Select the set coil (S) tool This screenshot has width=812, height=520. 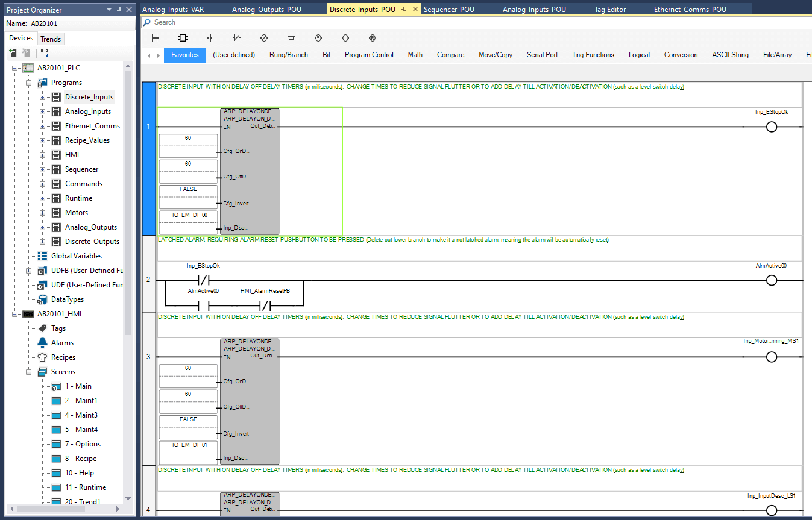coord(318,37)
